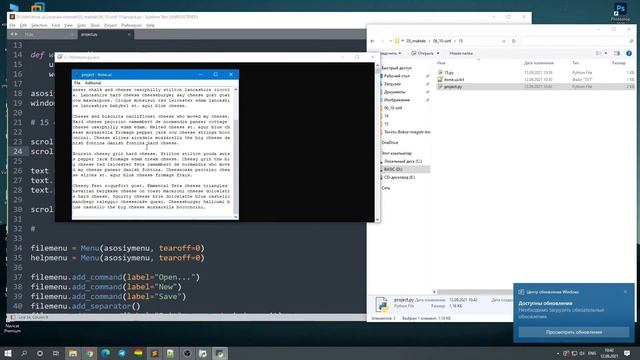
Task: Open Рабочий стол in Explorer sidebar
Action: tap(396, 76)
